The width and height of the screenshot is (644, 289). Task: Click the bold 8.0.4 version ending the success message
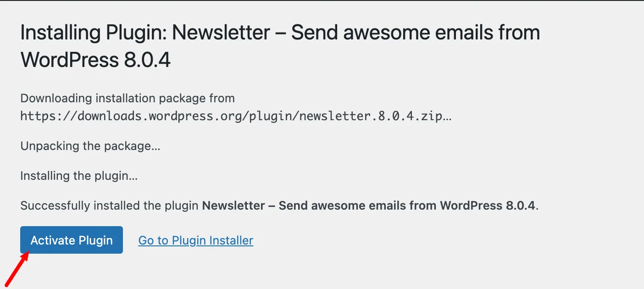point(521,206)
